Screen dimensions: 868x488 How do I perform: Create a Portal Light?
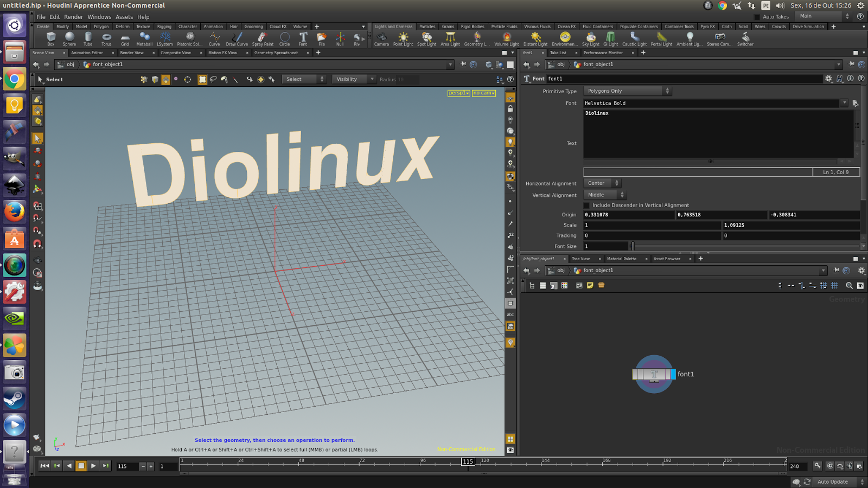(661, 38)
